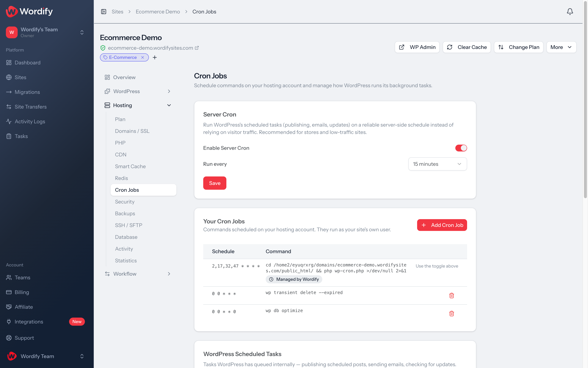Open ecommerce-demo.wordifysites.com link
This screenshot has width=588, height=368.
[x=150, y=48]
